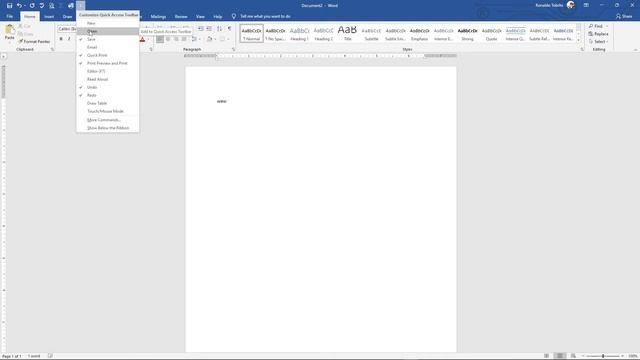This screenshot has width=640, height=360.
Task: Click Ribbon Display Options icon
Action: [x=586, y=5]
